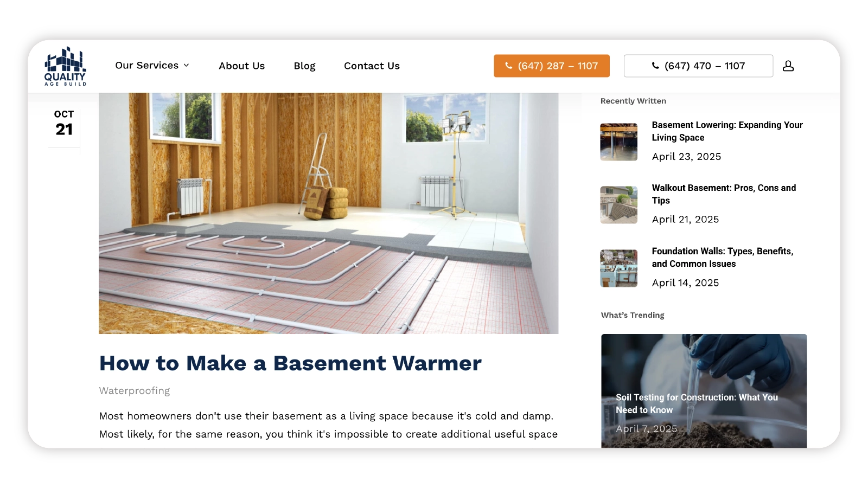Click the Waterproofing category link
Screen dimensions: 868x488
[134, 390]
